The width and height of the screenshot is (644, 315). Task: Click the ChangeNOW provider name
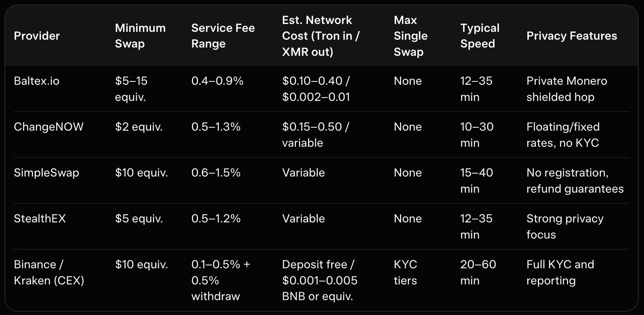pos(49,127)
